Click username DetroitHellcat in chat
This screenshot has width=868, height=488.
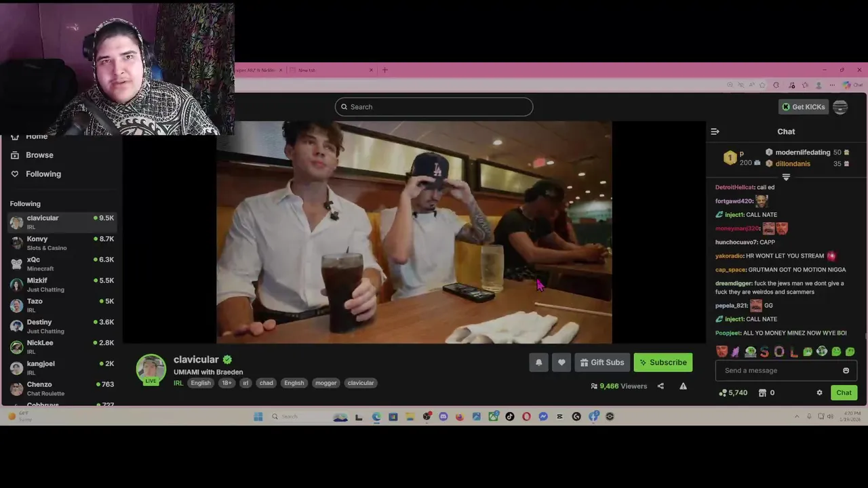pyautogui.click(x=735, y=188)
